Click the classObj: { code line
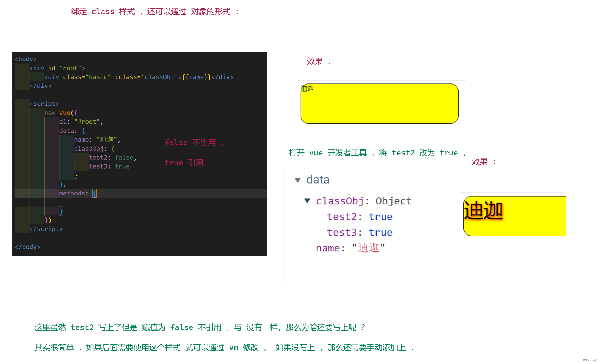602x364 pixels. point(94,149)
